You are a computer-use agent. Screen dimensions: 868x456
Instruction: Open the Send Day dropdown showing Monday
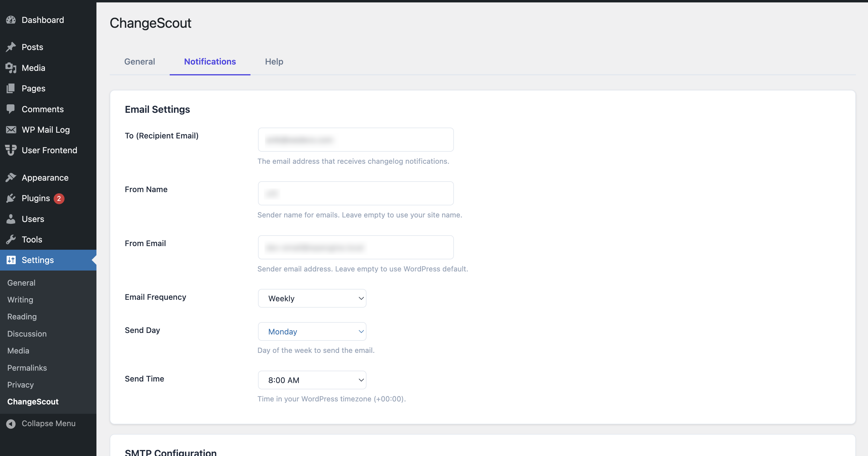312,331
